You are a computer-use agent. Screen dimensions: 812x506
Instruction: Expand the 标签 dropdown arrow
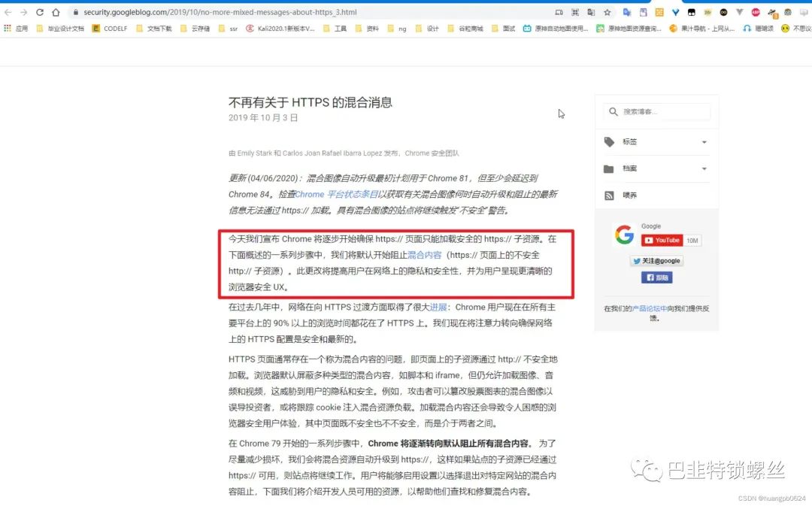[704, 142]
